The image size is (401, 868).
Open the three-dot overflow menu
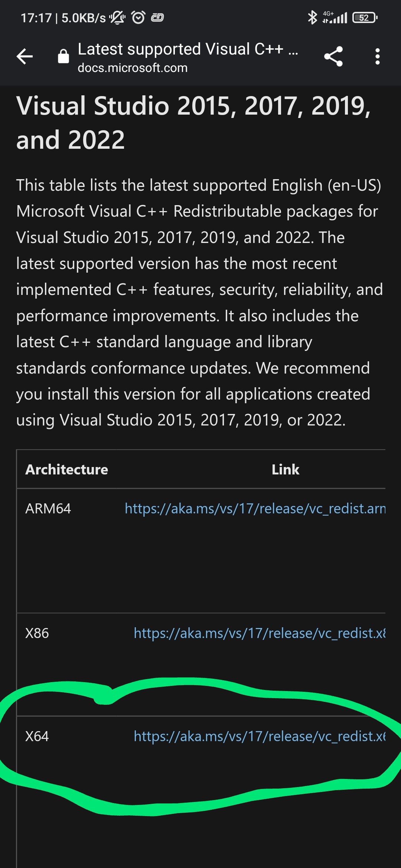377,57
